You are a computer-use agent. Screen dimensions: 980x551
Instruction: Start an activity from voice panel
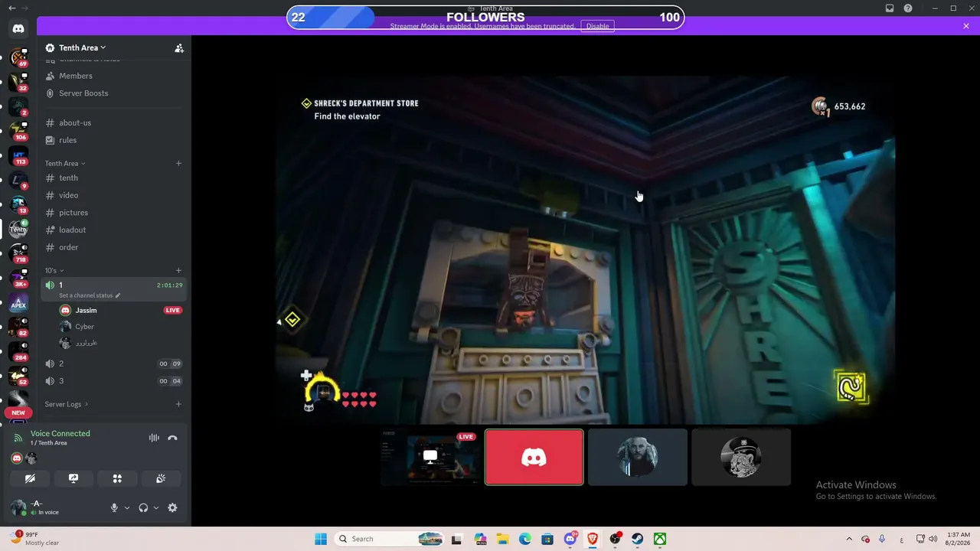[x=117, y=478]
